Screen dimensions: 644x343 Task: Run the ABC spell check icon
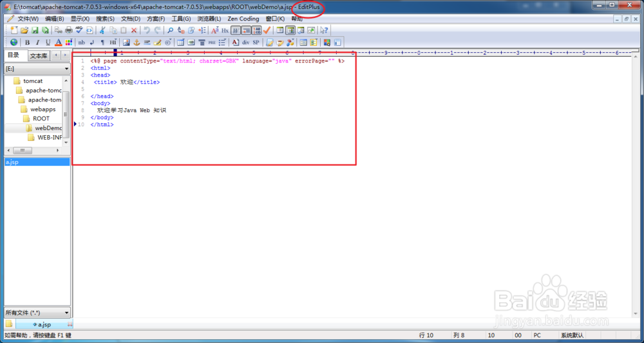click(79, 30)
